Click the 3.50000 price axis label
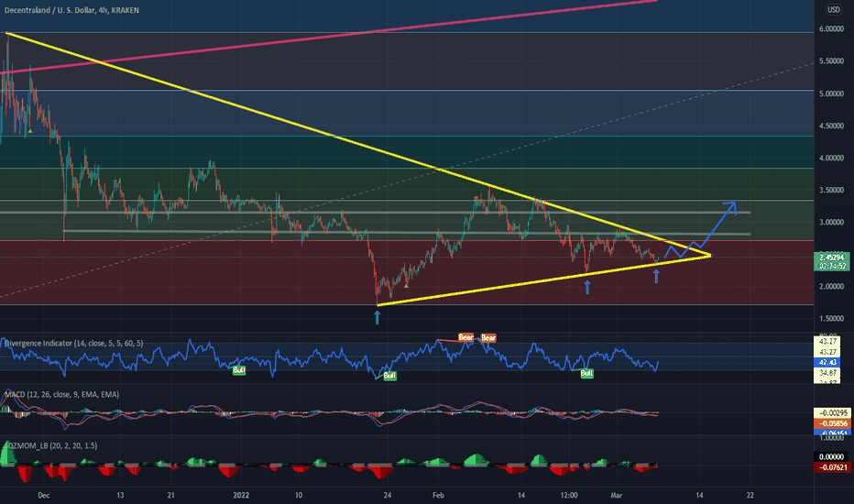Image resolution: width=854 pixels, height=504 pixels. [x=831, y=191]
